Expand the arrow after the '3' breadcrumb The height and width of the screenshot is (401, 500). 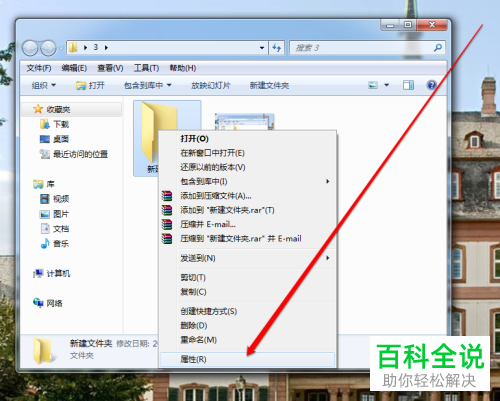[x=106, y=48]
